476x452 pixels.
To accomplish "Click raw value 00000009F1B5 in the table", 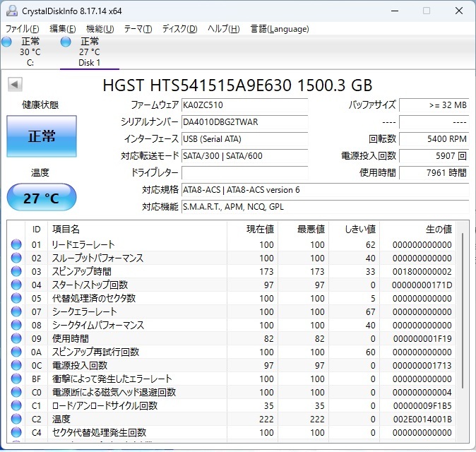I will [x=422, y=405].
